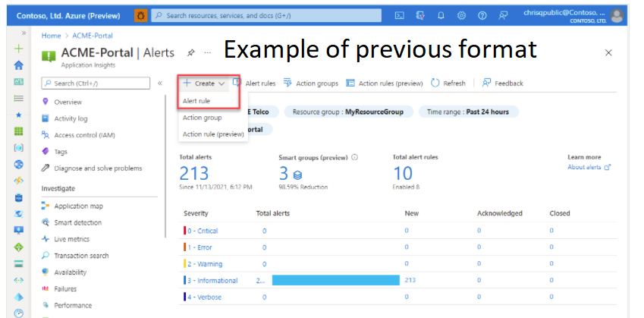Click the Smart groups count 3

[284, 173]
